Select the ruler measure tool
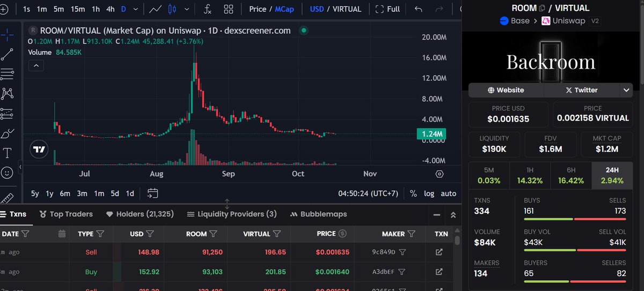 (7, 198)
